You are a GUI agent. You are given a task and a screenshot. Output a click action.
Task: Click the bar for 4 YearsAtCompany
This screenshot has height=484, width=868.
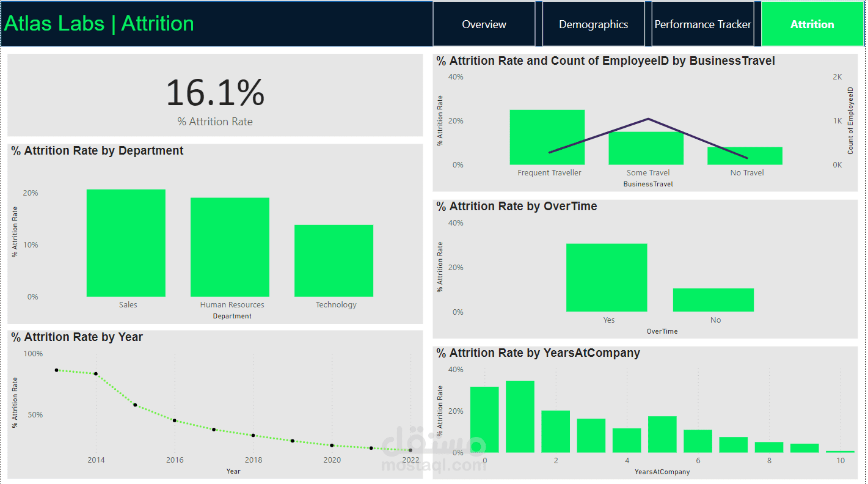point(627,441)
